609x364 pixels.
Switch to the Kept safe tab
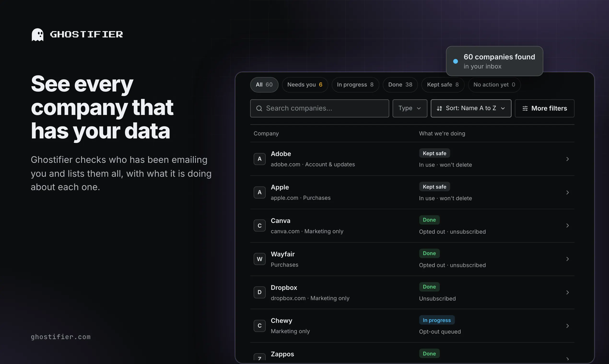tap(443, 85)
